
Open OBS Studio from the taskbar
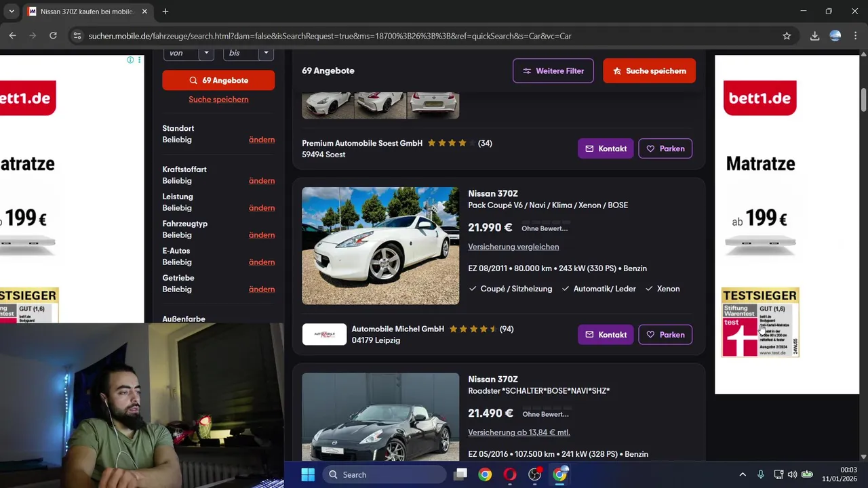click(x=535, y=474)
